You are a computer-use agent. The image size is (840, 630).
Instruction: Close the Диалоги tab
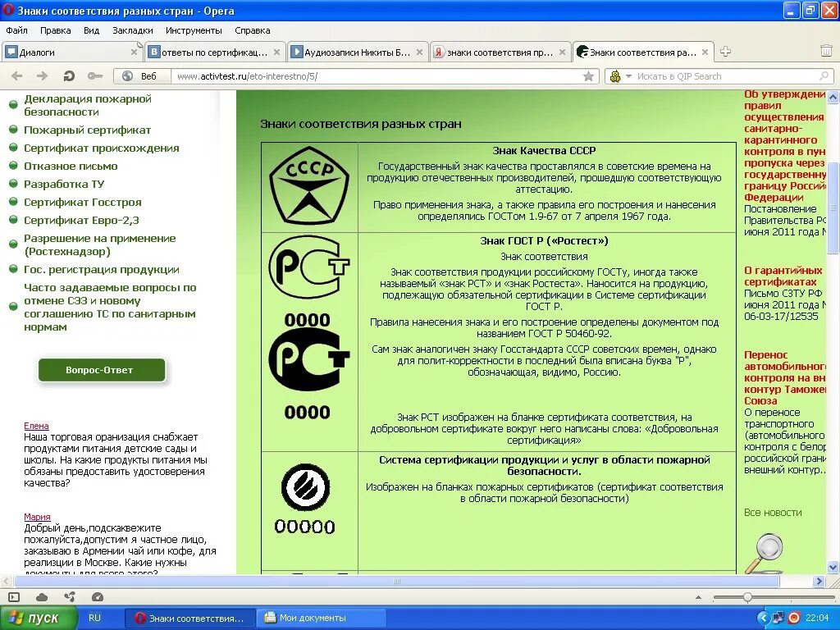tap(134, 52)
